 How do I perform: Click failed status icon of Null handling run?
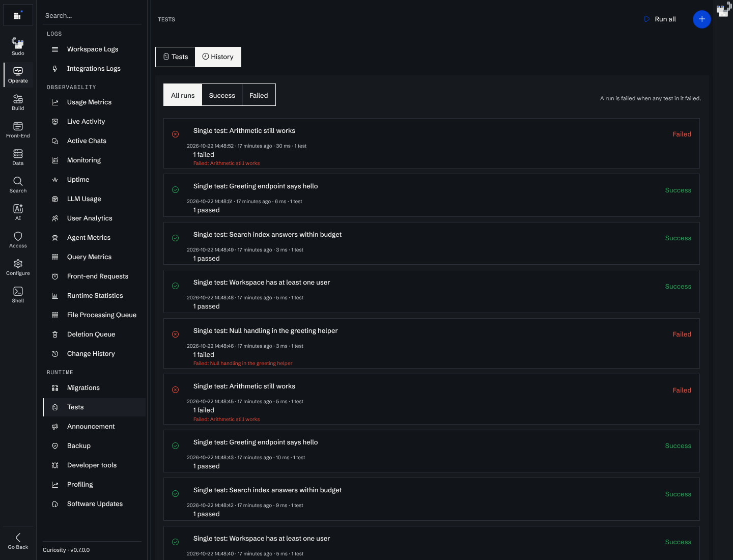coord(175,334)
